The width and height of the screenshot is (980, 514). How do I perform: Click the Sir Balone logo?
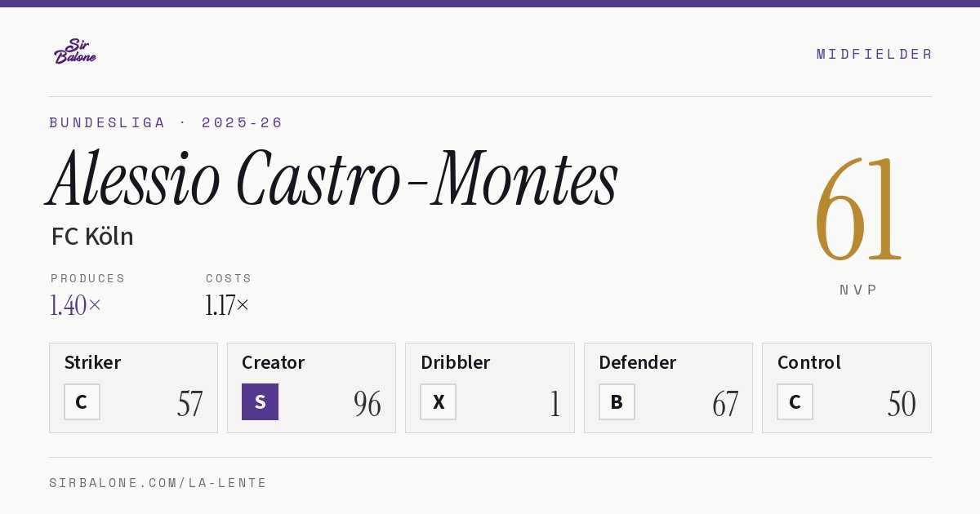(x=75, y=51)
